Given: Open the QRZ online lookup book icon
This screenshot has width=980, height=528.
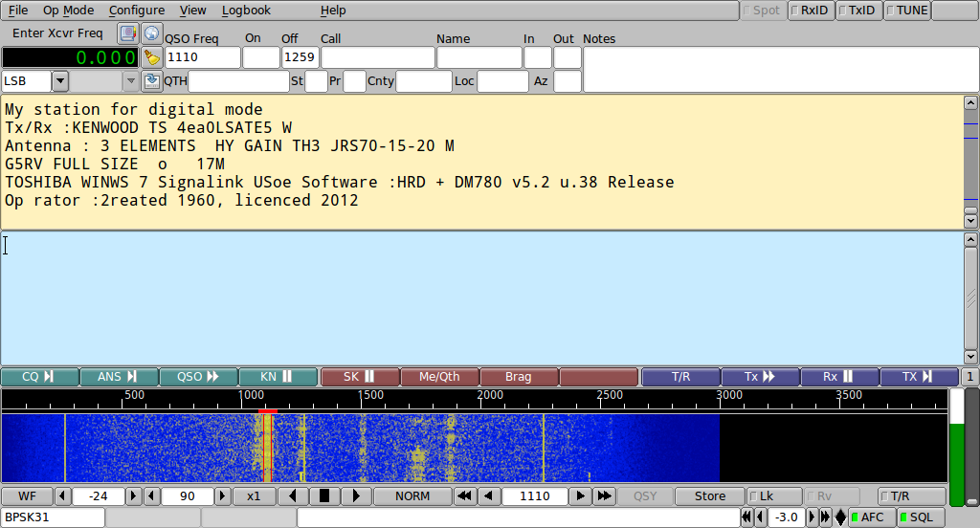Looking at the screenshot, I should [128, 33].
